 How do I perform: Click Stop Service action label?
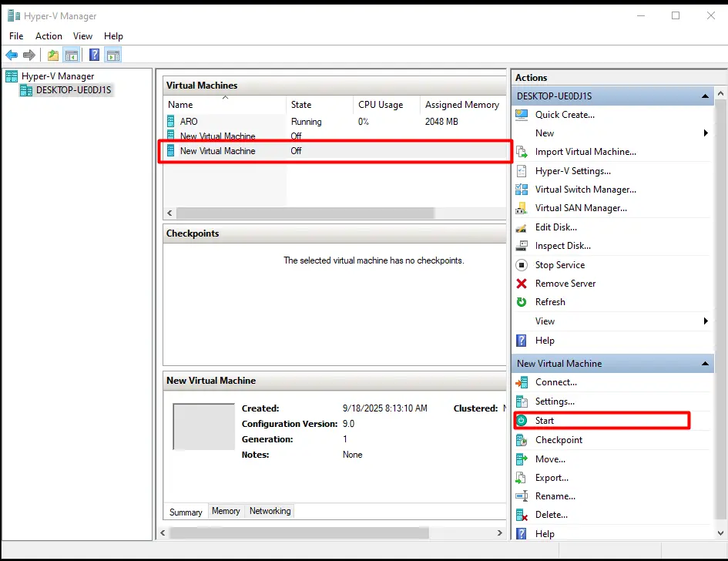point(560,265)
